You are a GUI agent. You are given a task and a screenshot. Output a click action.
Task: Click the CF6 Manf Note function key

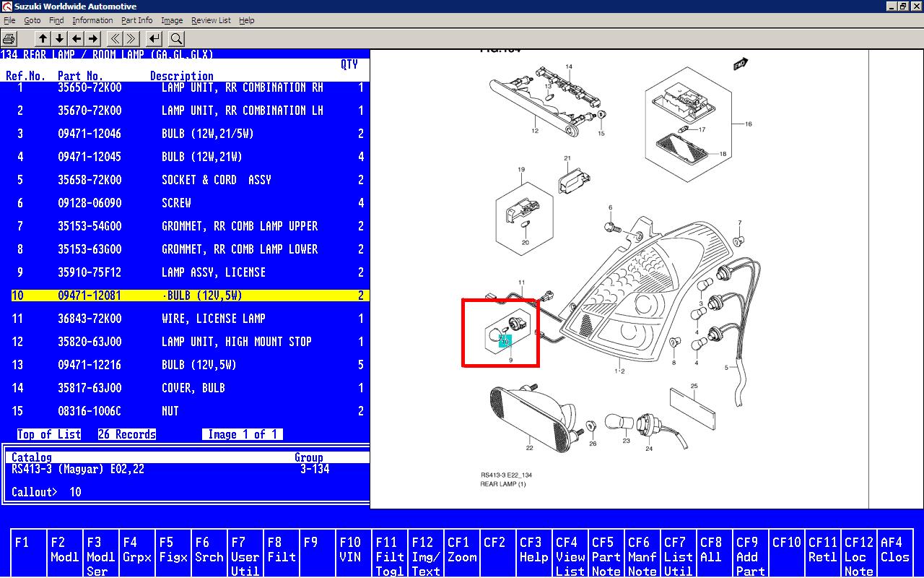pyautogui.click(x=642, y=553)
